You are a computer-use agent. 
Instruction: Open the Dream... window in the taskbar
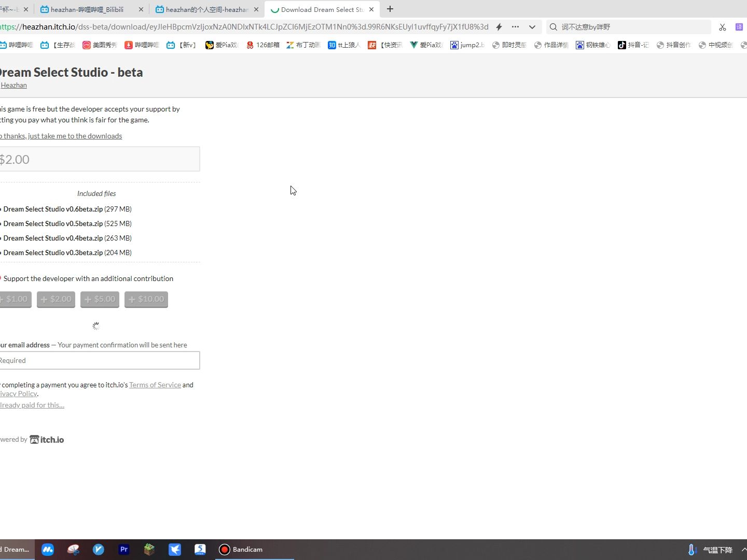point(17,550)
